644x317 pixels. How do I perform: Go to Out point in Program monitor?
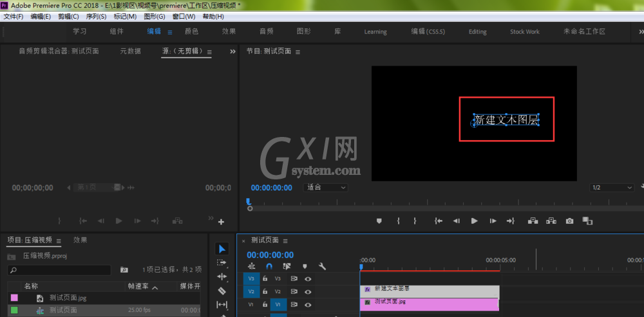pyautogui.click(x=511, y=221)
